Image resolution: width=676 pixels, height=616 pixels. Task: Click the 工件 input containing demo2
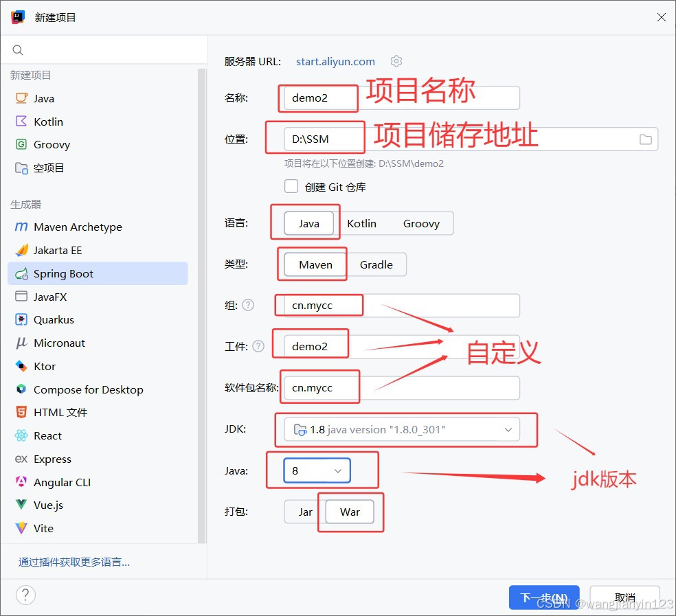(402, 346)
